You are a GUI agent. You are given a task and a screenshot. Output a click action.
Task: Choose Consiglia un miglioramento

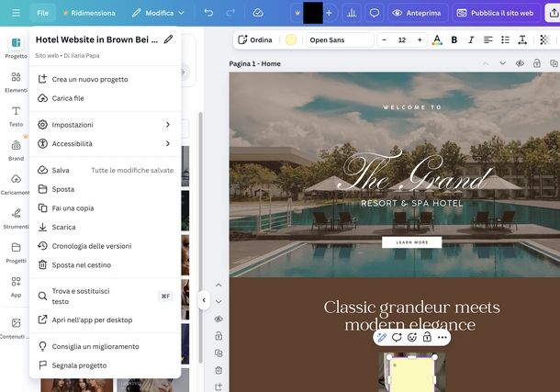coord(105,346)
